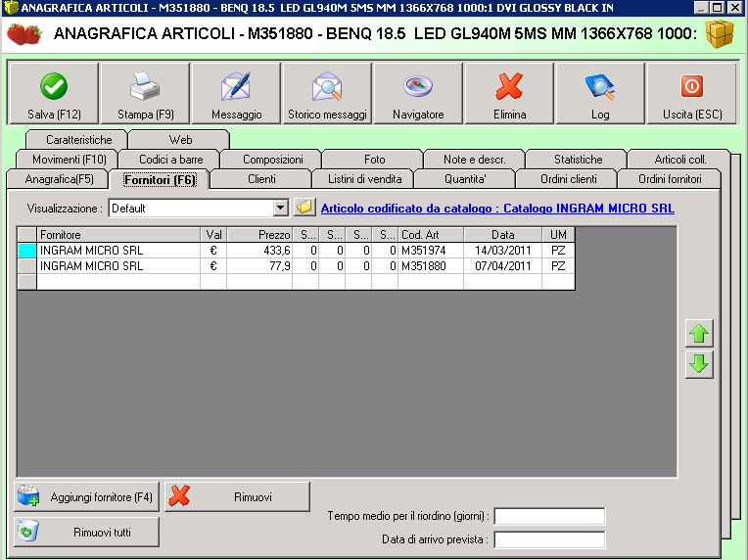Click the Prezzo column header
This screenshot has width=748, height=560.
coord(260,235)
